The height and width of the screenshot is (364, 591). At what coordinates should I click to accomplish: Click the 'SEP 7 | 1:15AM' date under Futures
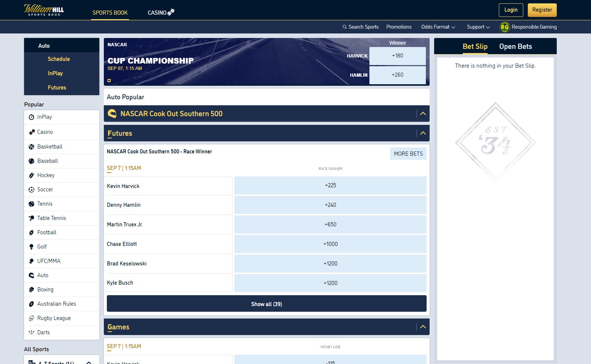(x=124, y=168)
